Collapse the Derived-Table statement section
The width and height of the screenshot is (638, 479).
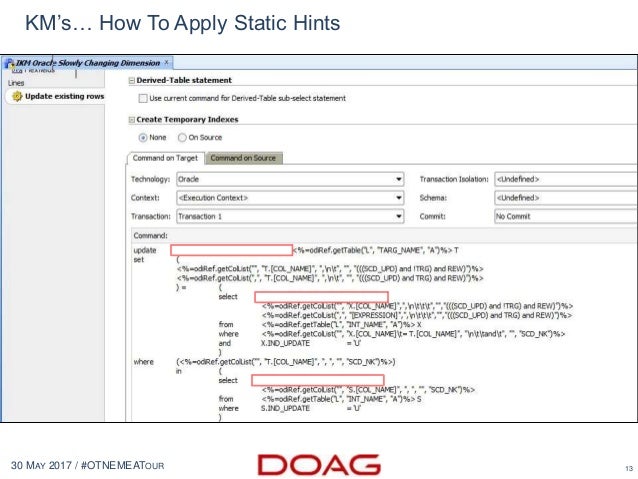pos(131,81)
